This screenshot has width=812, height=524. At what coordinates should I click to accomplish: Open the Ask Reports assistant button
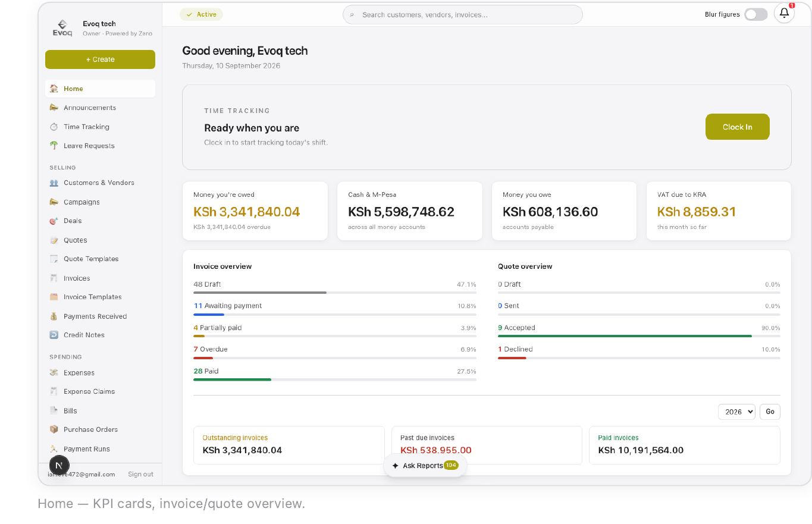pos(425,466)
